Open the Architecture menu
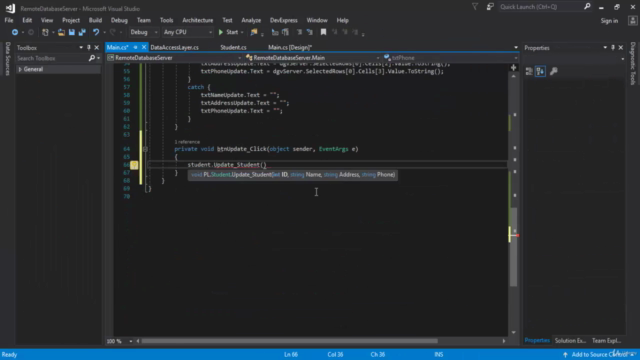This screenshot has width=640, height=360. pyautogui.click(x=198, y=20)
